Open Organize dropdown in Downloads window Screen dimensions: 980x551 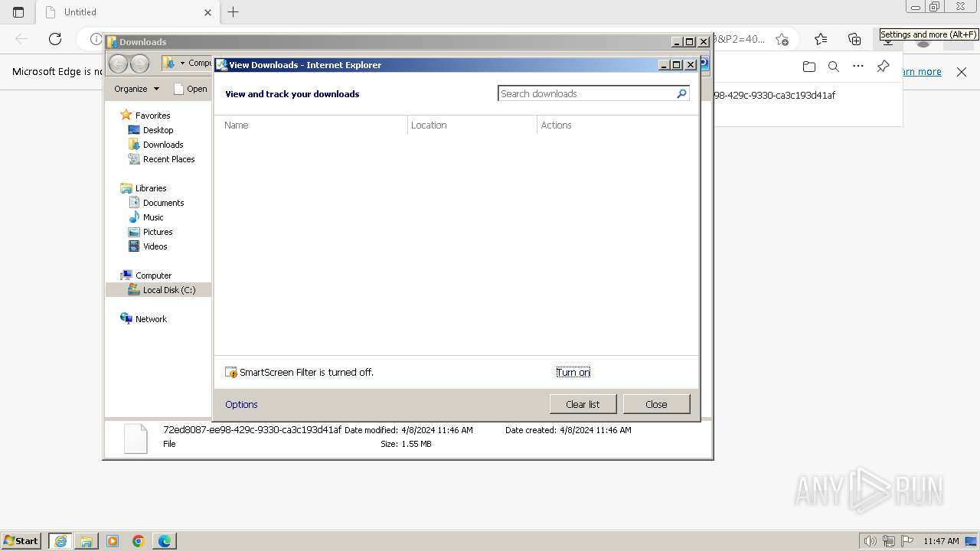point(136,89)
